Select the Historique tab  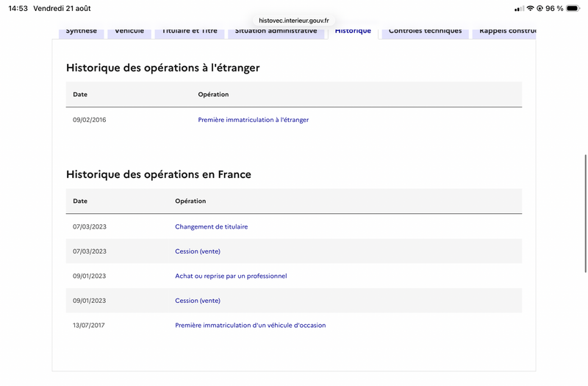point(353,32)
